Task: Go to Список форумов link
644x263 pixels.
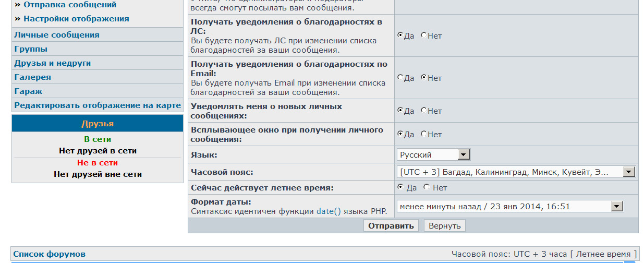Action: tap(49, 254)
